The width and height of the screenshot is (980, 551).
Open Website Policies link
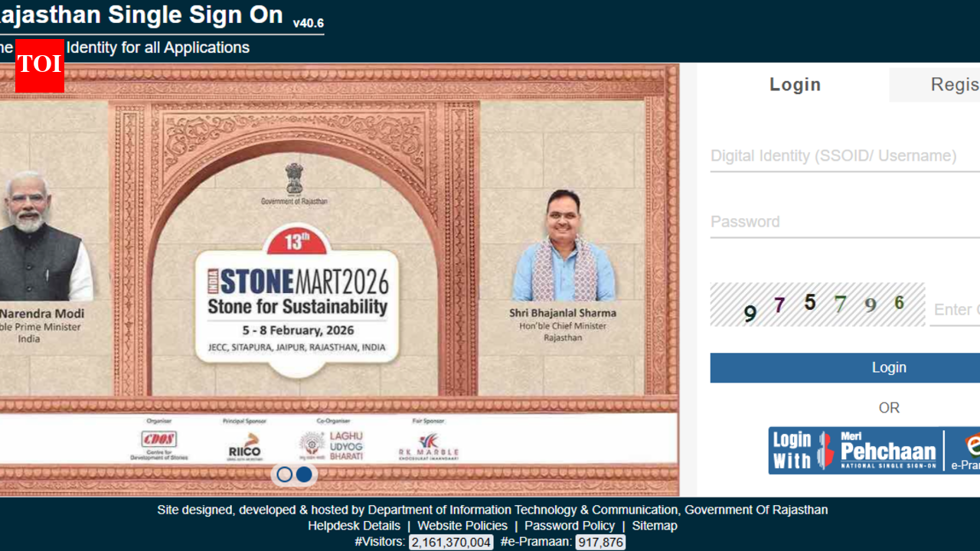[462, 526]
